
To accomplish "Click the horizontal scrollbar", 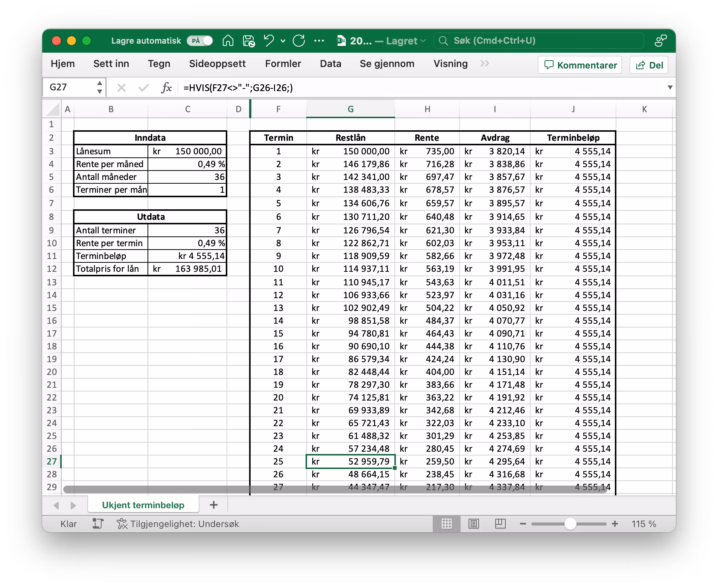I will pyautogui.click(x=335, y=489).
